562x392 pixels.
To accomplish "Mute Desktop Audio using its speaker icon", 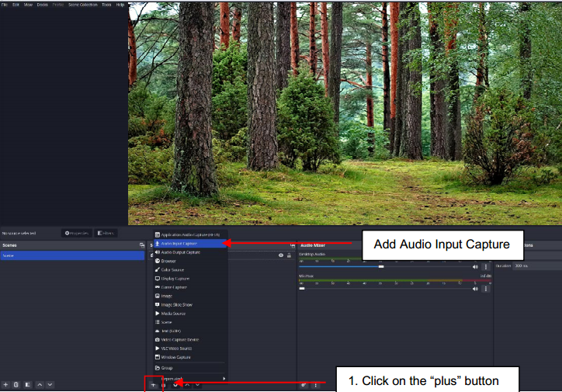I will tap(475, 266).
